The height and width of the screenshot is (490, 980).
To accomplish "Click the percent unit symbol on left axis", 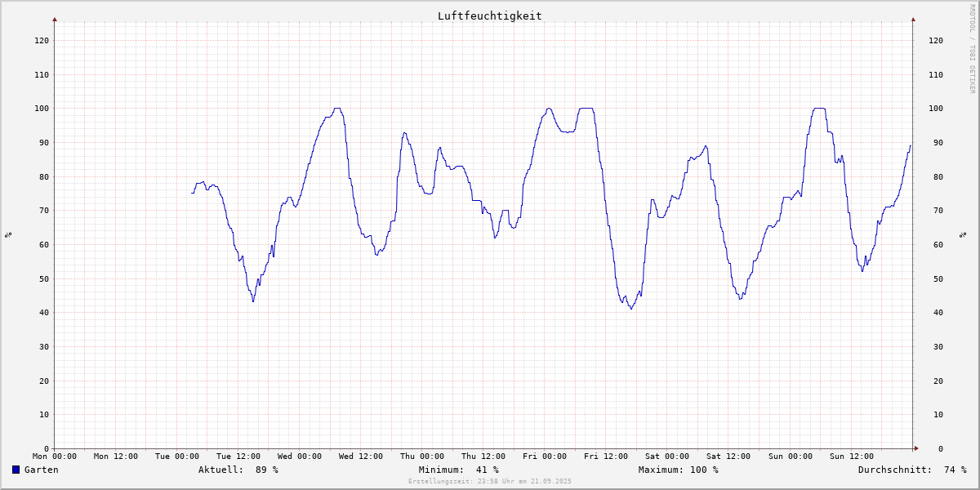I will [8, 234].
